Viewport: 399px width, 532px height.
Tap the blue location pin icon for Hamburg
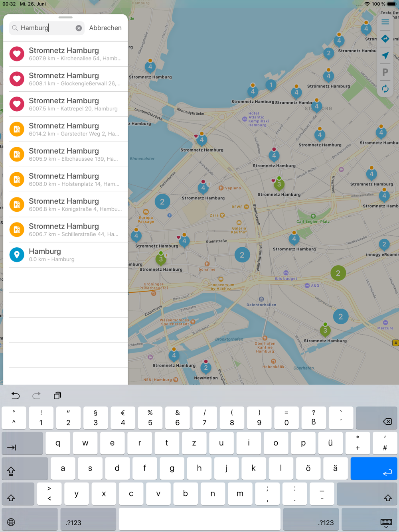[17, 255]
